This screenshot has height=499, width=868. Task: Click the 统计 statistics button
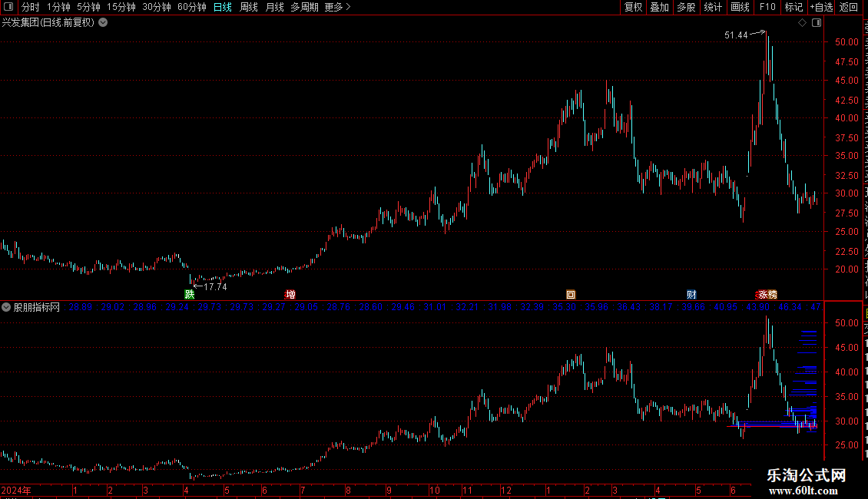click(712, 7)
